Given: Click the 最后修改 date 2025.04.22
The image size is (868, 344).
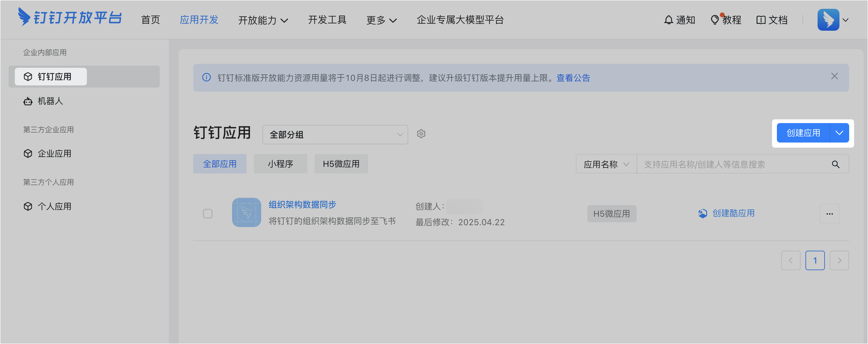Looking at the screenshot, I should point(481,222).
